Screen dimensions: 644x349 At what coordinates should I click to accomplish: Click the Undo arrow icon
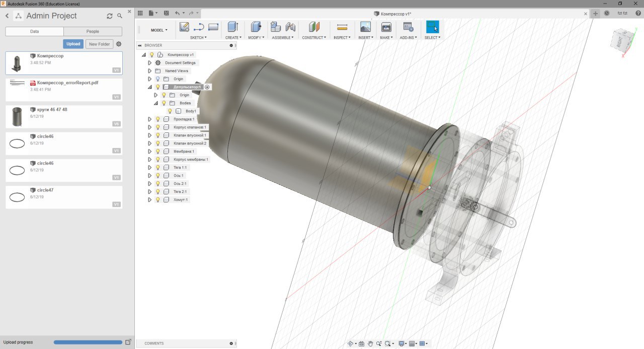pyautogui.click(x=177, y=13)
